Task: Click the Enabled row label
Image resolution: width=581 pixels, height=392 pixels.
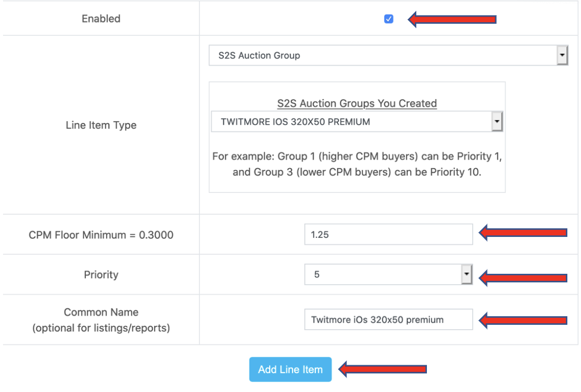Action: pos(101,19)
